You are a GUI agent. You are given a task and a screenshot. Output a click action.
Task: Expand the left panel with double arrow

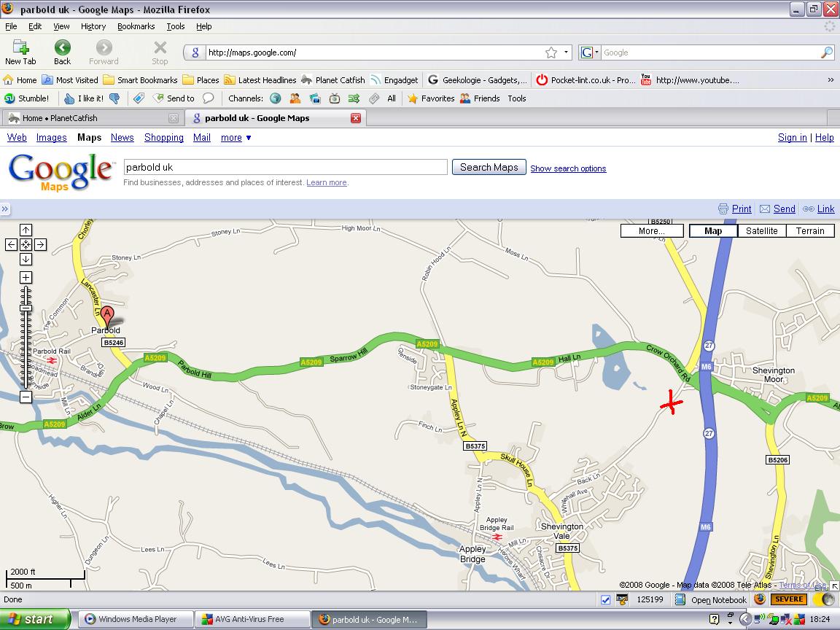click(x=5, y=209)
